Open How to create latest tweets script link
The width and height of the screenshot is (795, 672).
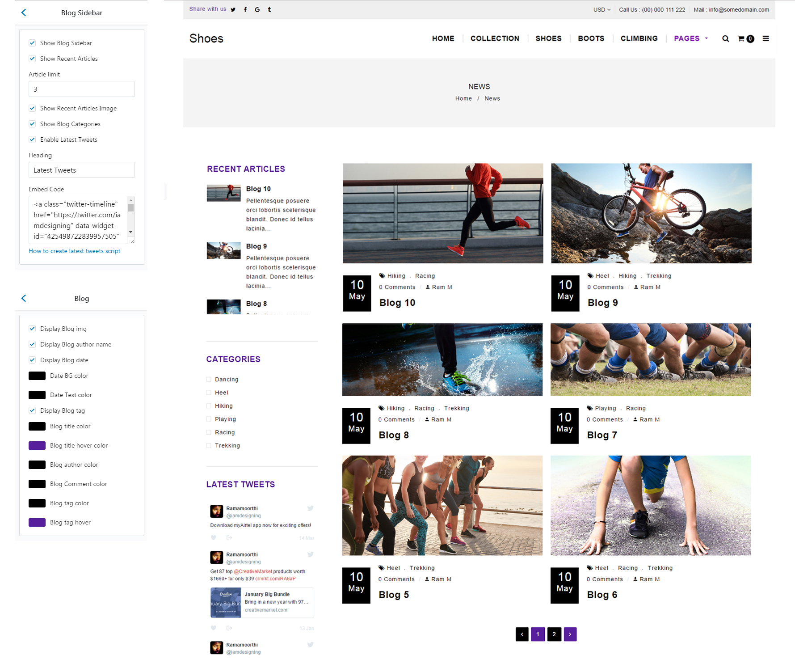(74, 251)
